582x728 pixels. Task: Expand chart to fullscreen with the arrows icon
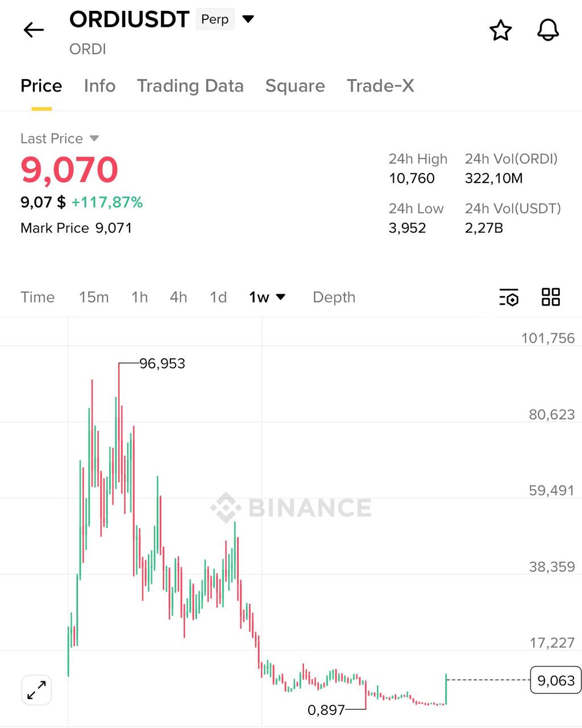pyautogui.click(x=36, y=690)
